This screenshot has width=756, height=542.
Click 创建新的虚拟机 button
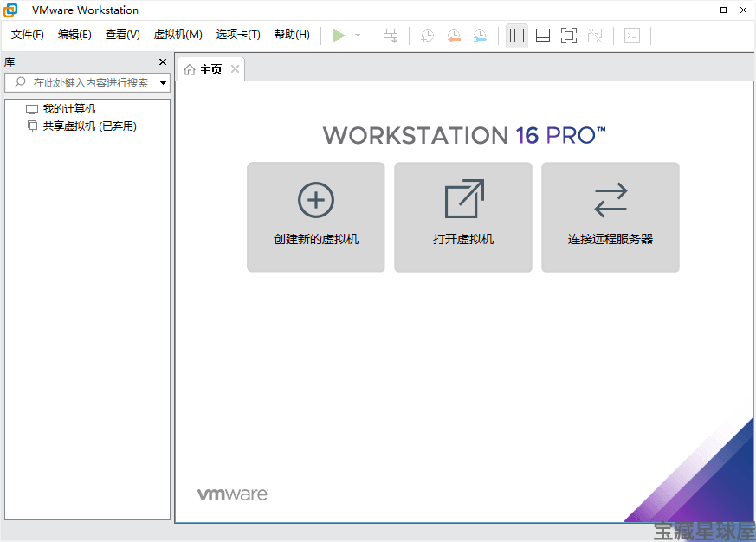pos(316,217)
